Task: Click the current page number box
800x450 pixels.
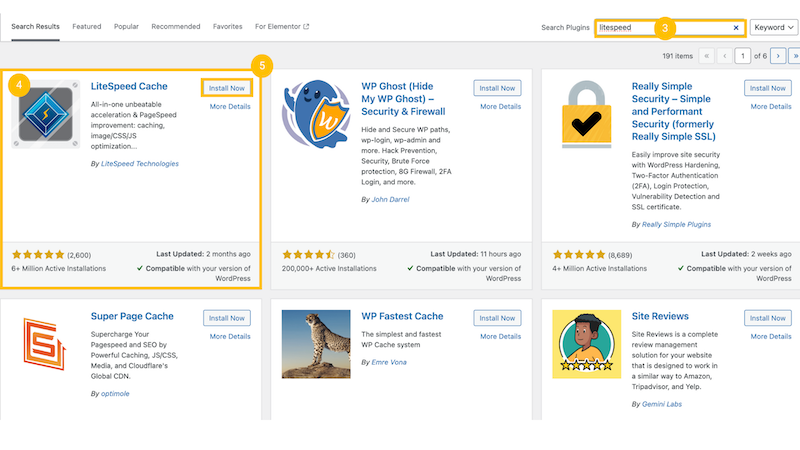Action: click(743, 57)
